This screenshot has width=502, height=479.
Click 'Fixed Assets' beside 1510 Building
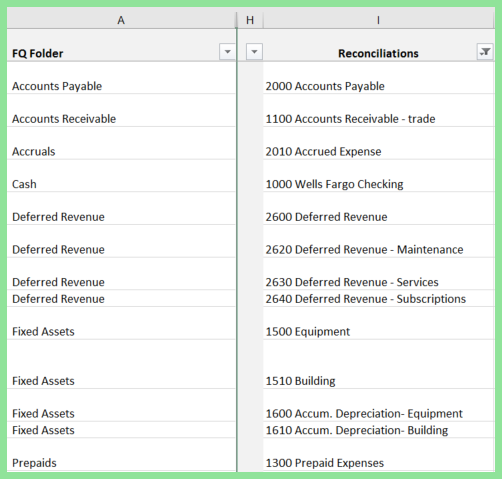(x=121, y=364)
